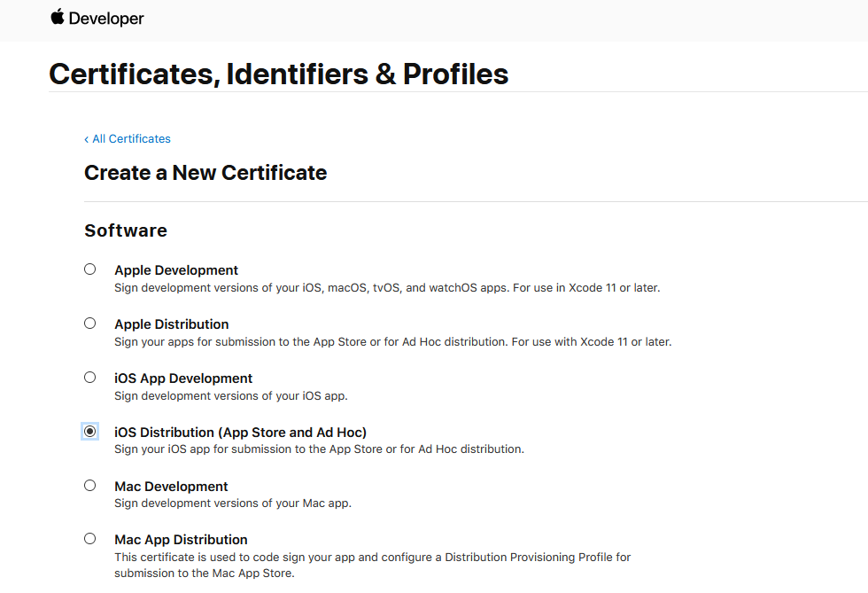Click the 'For use in Xcode 11 or later' description
Image resolution: width=868 pixels, height=593 pixels.
pyautogui.click(x=387, y=288)
